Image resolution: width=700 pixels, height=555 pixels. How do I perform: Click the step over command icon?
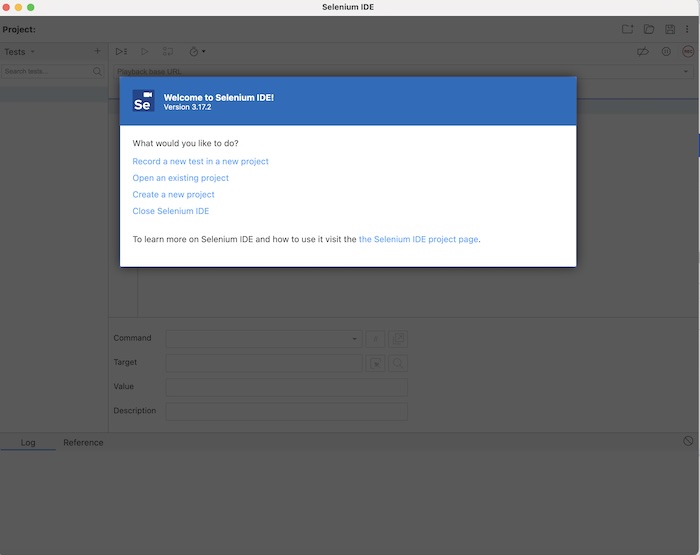[168, 51]
